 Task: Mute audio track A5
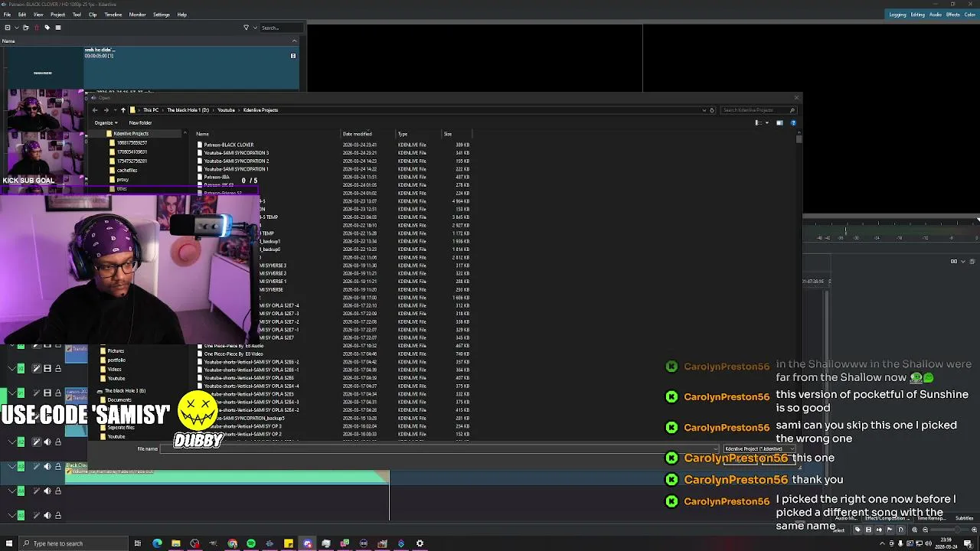coord(47,515)
